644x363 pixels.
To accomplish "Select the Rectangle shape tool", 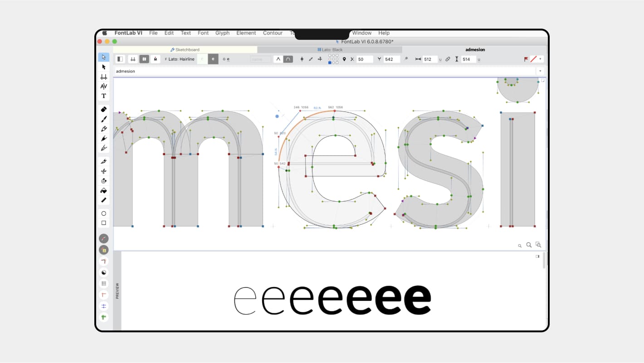I will tap(103, 223).
